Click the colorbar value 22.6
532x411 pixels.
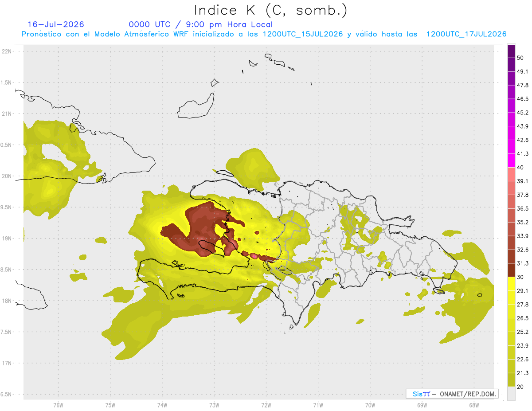[x=523, y=359]
